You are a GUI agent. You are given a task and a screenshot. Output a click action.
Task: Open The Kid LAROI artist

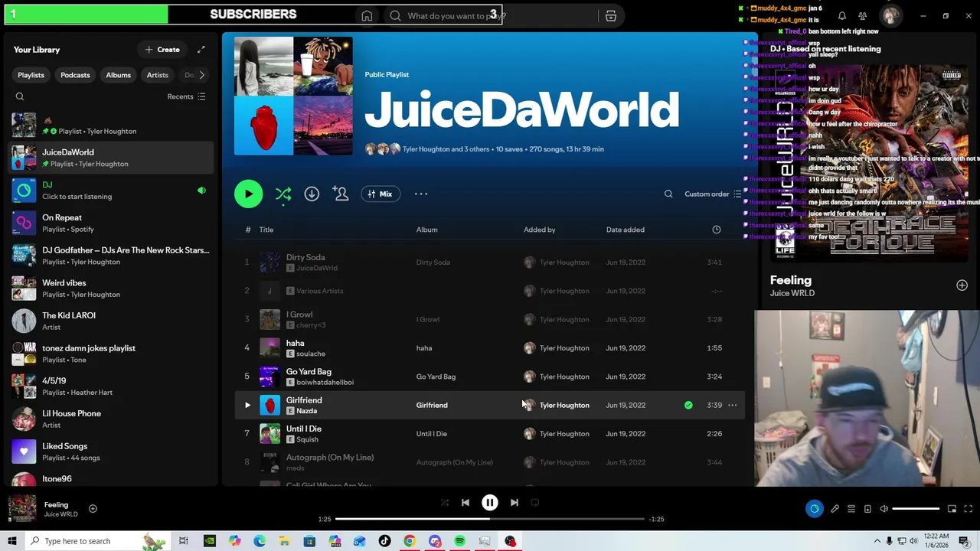coord(111,321)
